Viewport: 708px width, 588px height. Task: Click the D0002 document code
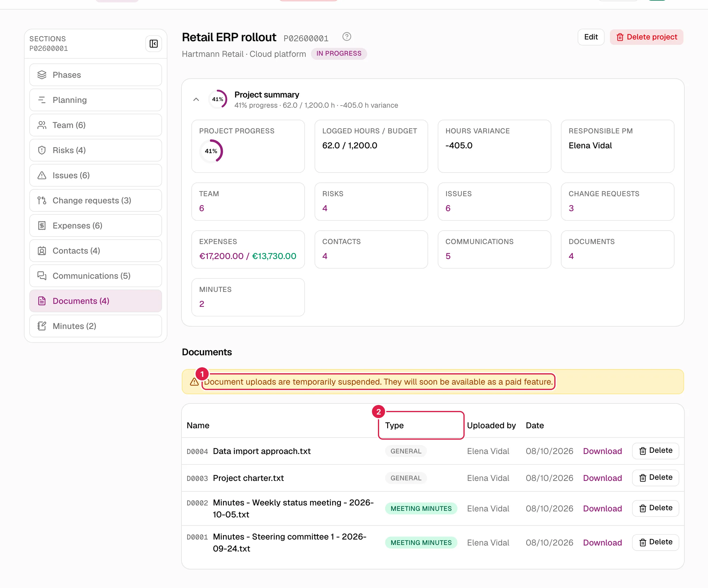pos(197,503)
